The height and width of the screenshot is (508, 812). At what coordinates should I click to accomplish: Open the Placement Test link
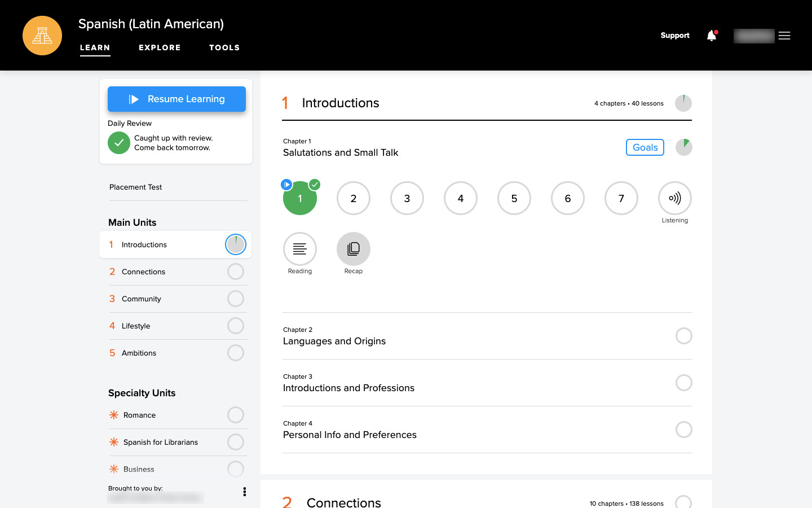click(x=135, y=187)
